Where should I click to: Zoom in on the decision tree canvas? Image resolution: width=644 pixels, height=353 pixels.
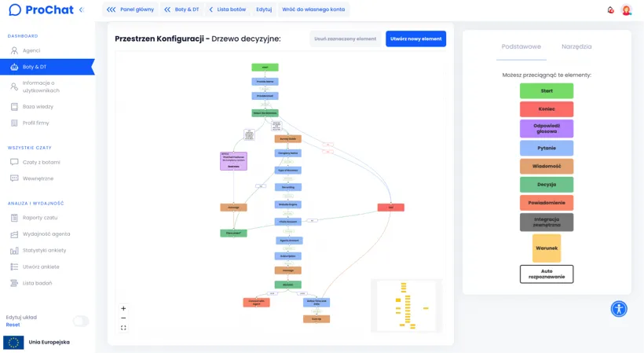coord(123,309)
